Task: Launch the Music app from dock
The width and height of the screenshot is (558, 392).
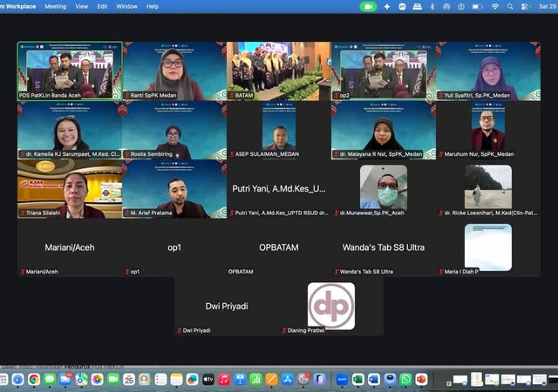Action: (224, 380)
